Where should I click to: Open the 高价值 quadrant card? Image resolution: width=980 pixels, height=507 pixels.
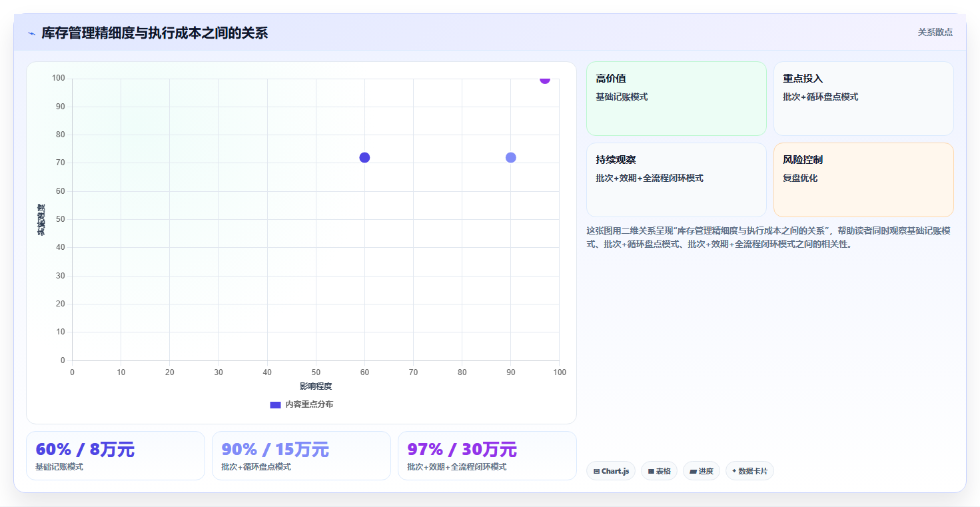coord(676,99)
